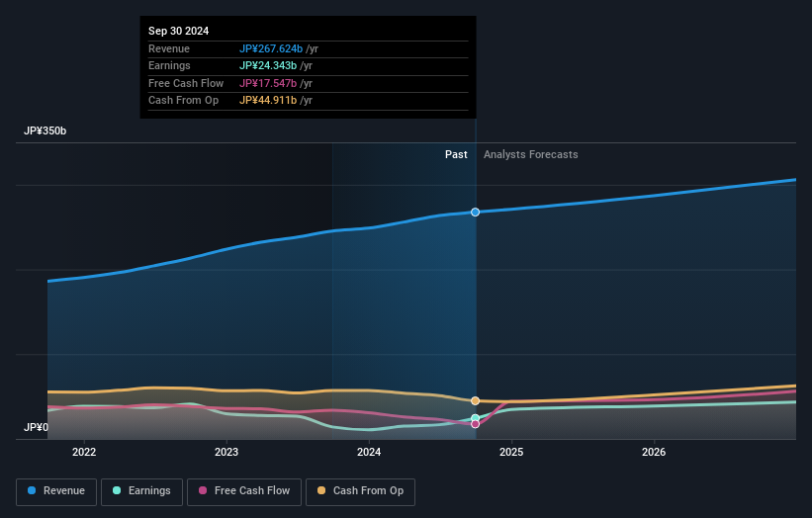Click the JP¥350b y-axis label

pyautogui.click(x=45, y=130)
